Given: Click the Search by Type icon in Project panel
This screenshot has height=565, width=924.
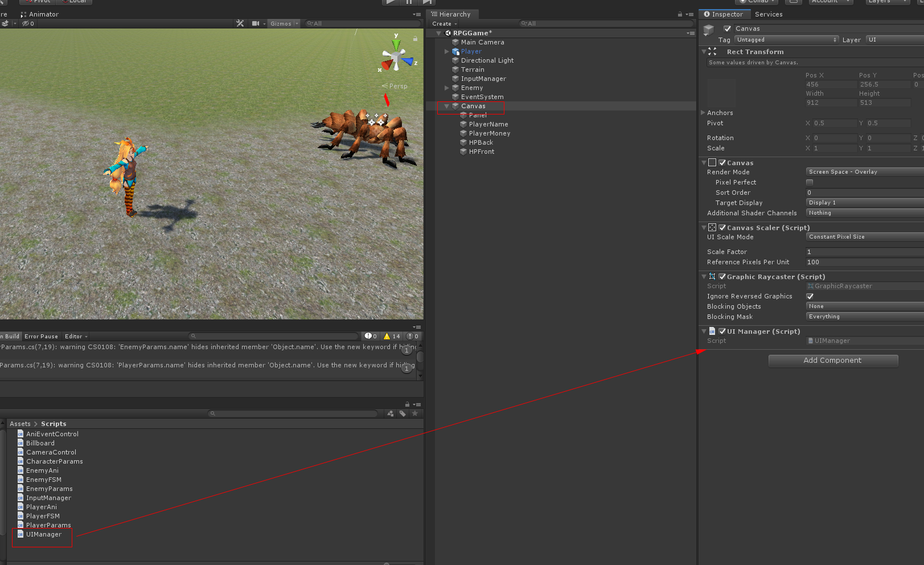Looking at the screenshot, I should coord(391,413).
